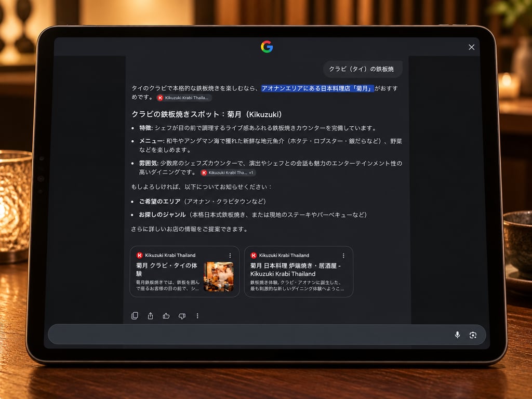Open the 菊月 クラビ・タイの体験 source card
Image resolution: width=532 pixels, height=399 pixels.
(184, 271)
